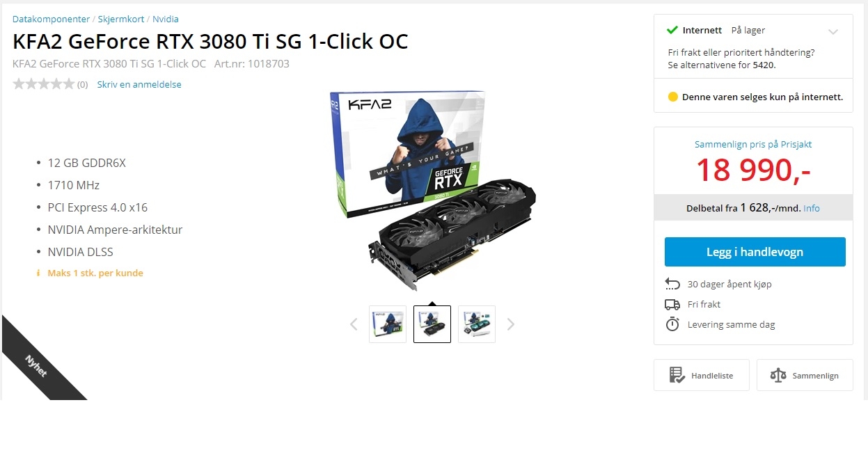Open the Datakomponenter breadcrumb
Viewport: 868px width, 462px height.
tap(51, 19)
